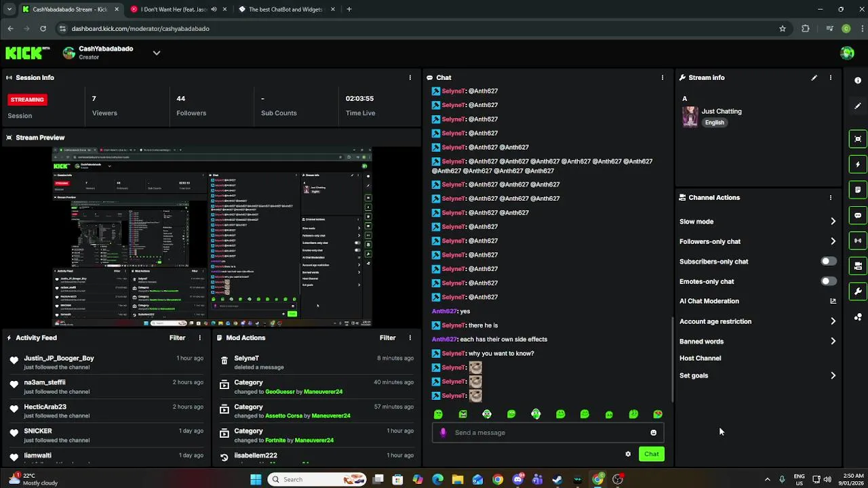Click Anth627 username on 'yes' message
Screen dimensions: 868x488
click(444, 311)
